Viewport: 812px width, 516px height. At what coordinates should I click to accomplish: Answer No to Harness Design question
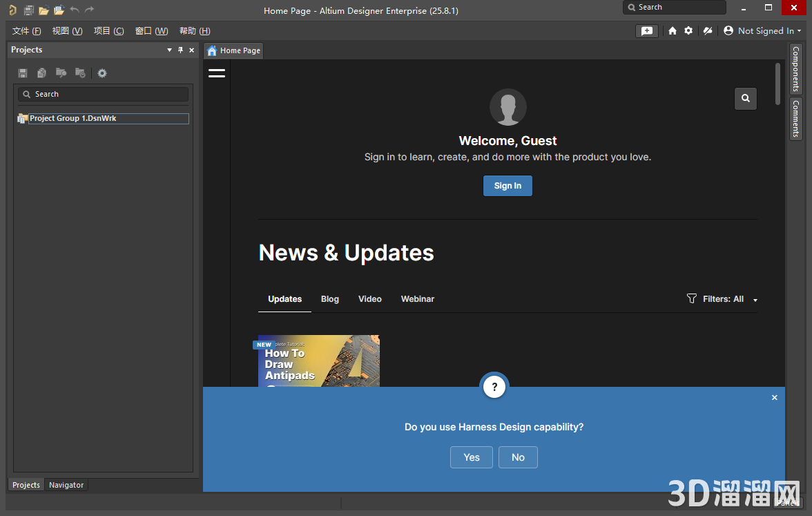pyautogui.click(x=518, y=457)
